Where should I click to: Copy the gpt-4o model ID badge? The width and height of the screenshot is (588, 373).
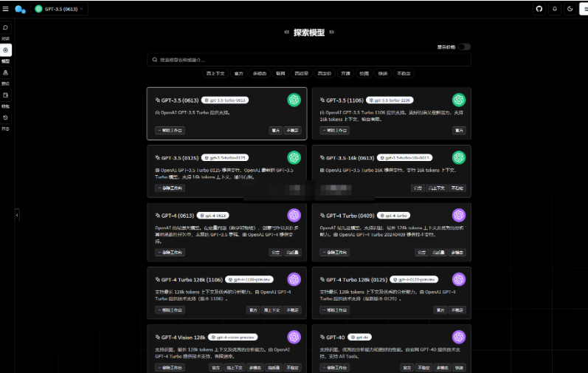(359, 338)
